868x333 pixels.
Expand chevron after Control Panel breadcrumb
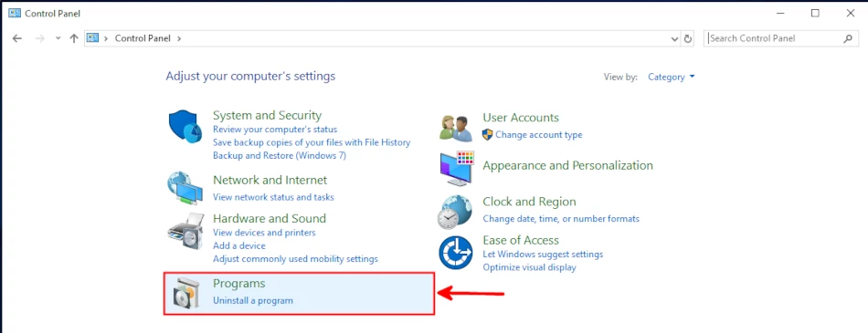click(179, 38)
